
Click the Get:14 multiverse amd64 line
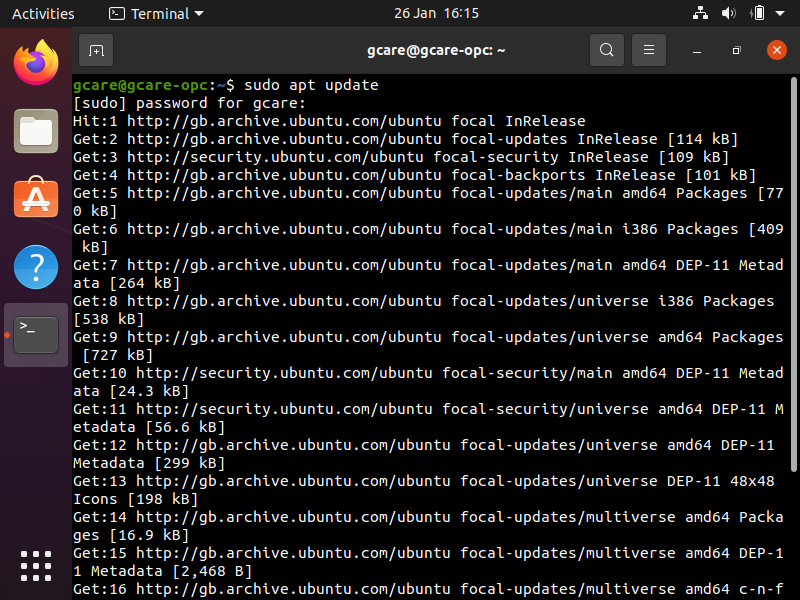pyautogui.click(x=428, y=517)
